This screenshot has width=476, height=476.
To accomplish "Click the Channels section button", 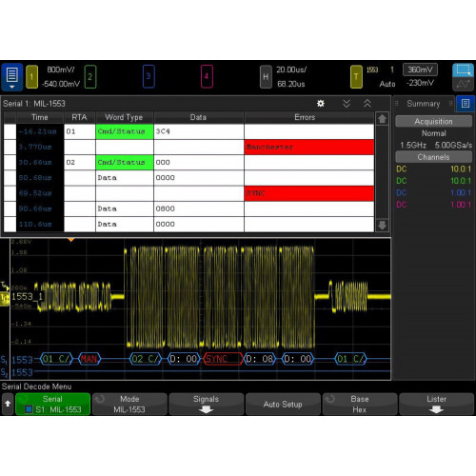I will point(433,157).
